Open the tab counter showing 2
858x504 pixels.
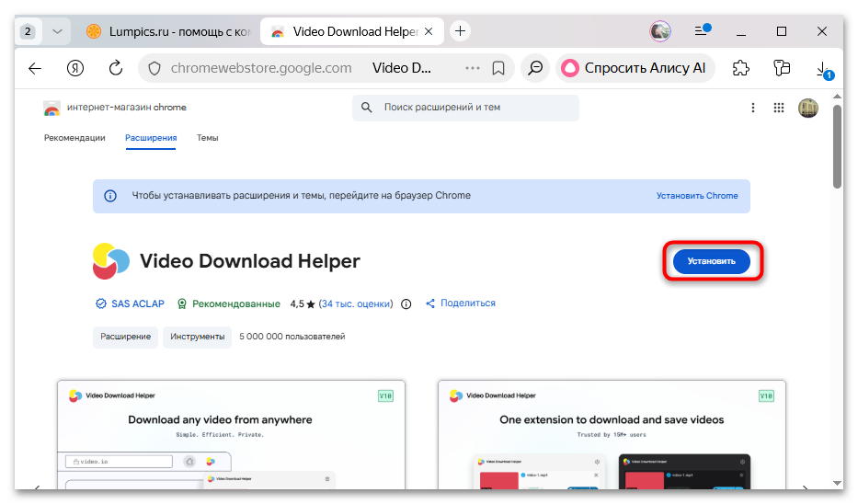(x=28, y=31)
